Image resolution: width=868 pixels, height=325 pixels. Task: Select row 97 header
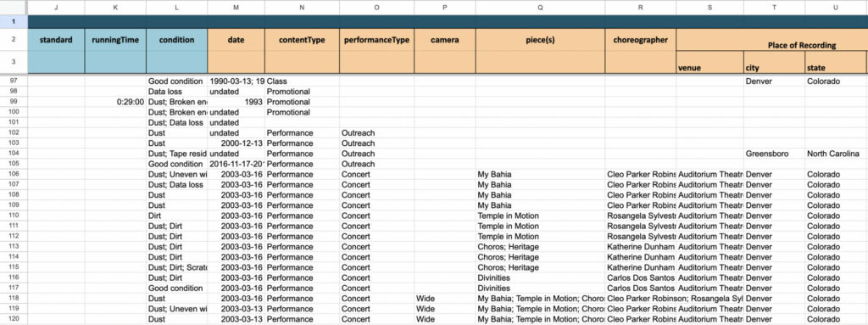tap(14, 81)
